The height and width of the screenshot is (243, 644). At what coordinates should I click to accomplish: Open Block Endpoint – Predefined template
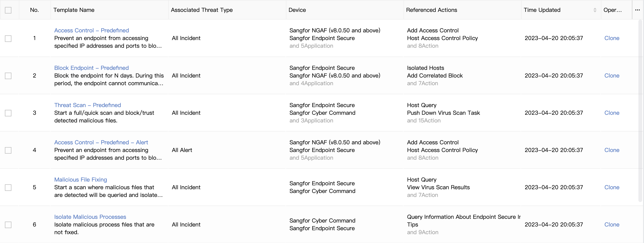[x=91, y=68]
